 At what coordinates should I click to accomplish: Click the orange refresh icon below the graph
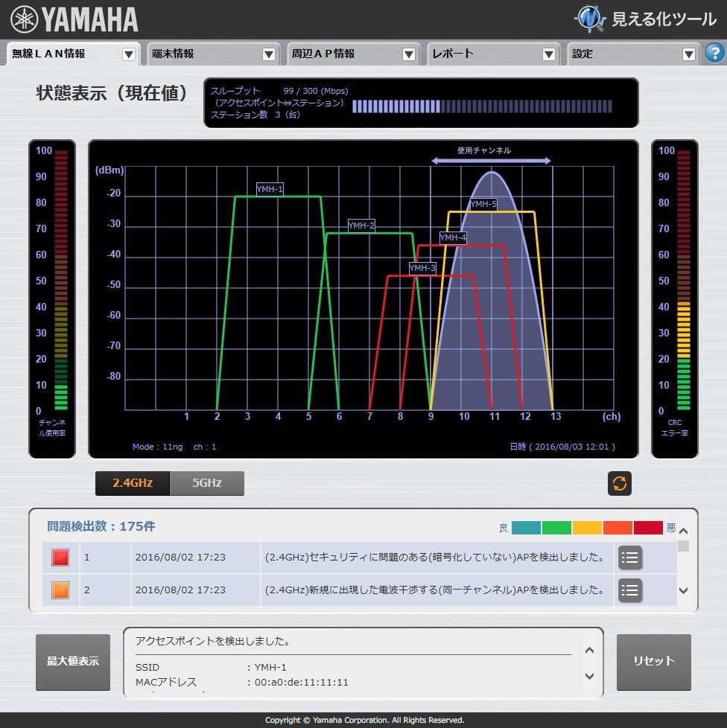619,483
